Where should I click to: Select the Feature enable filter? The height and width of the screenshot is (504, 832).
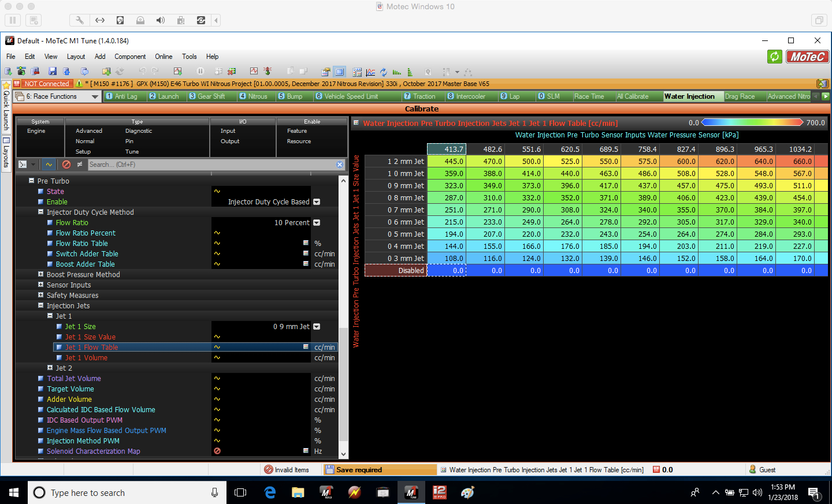(x=297, y=131)
